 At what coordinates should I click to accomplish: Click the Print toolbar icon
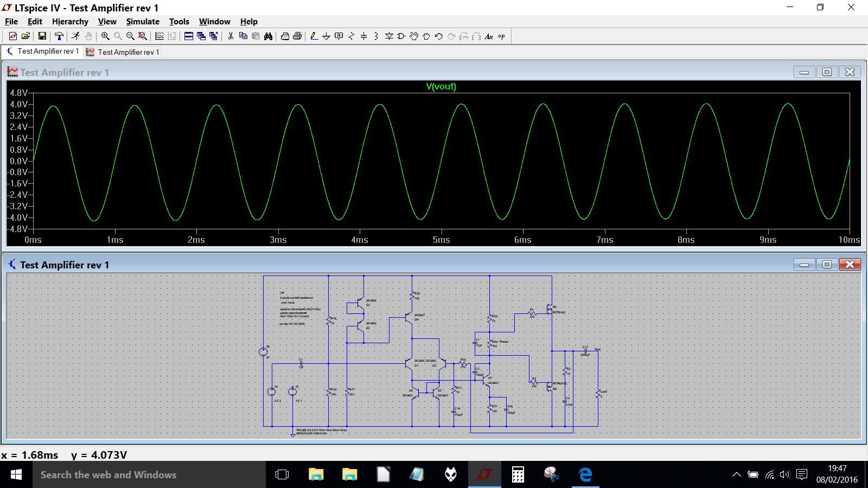pyautogui.click(x=297, y=36)
